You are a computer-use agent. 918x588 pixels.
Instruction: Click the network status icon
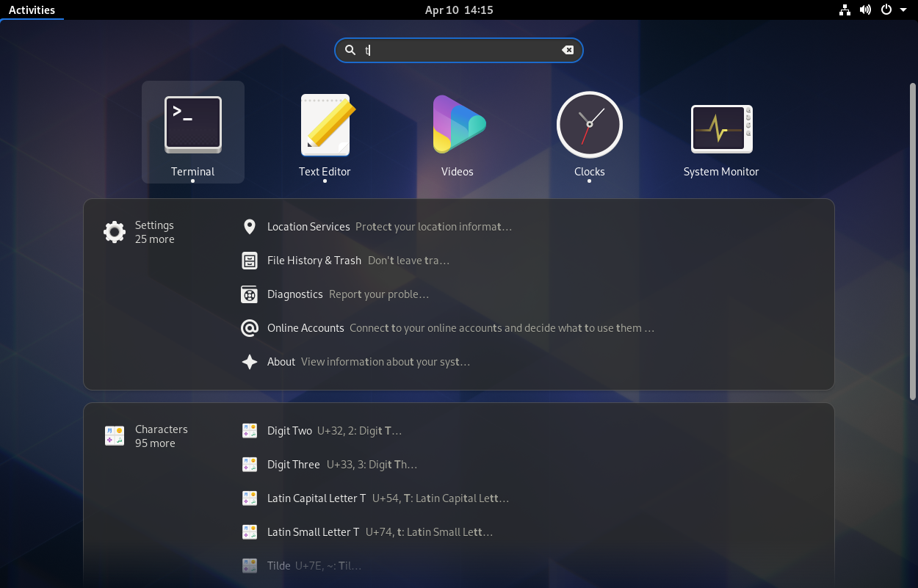845,10
